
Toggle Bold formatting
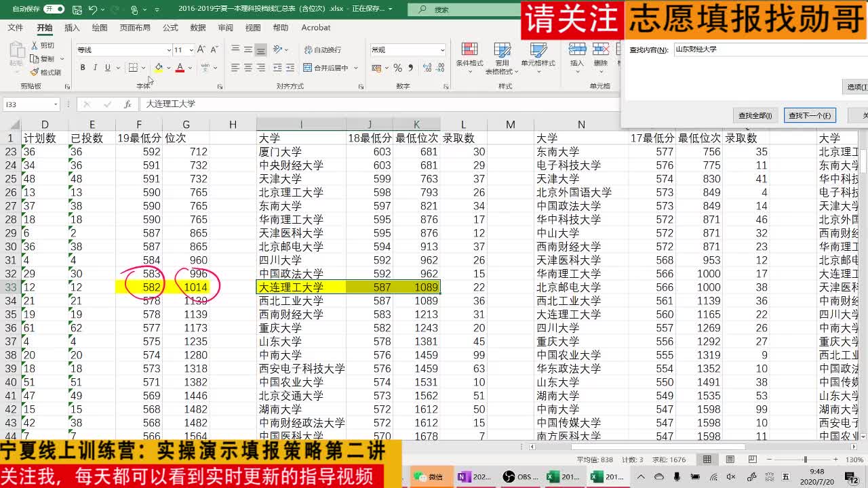pos(83,68)
